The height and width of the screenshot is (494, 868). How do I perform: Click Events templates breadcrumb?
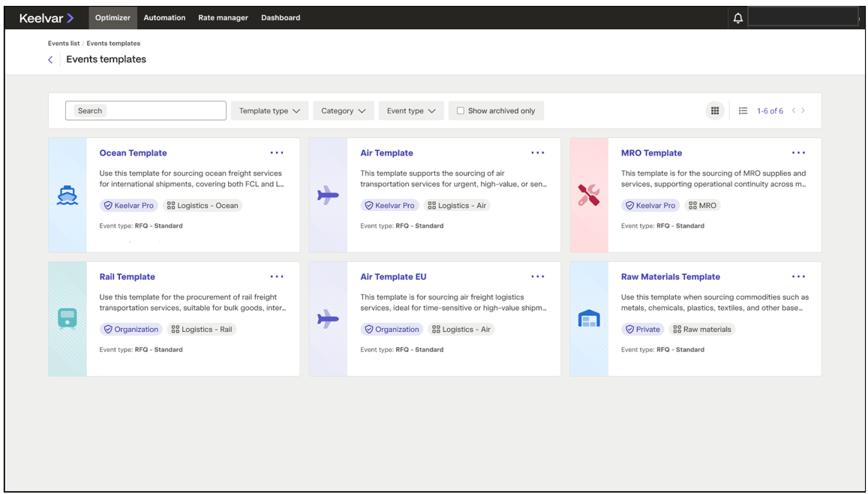(x=113, y=44)
